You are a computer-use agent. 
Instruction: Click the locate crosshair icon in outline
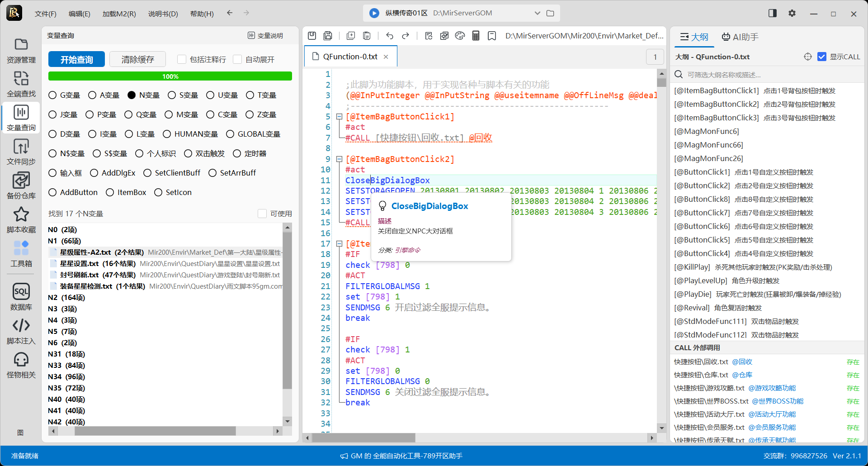pyautogui.click(x=808, y=57)
